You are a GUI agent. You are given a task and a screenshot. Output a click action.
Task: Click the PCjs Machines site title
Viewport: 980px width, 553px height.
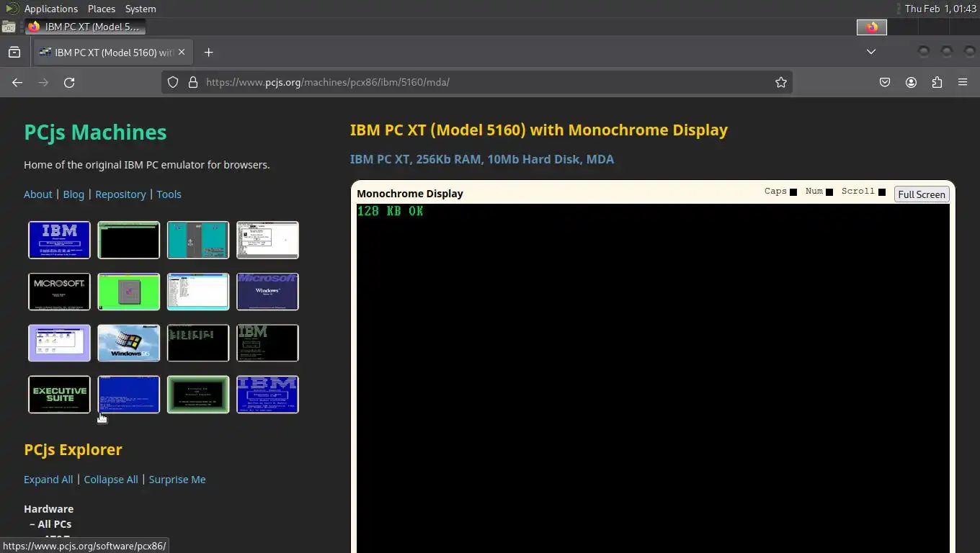coord(95,132)
